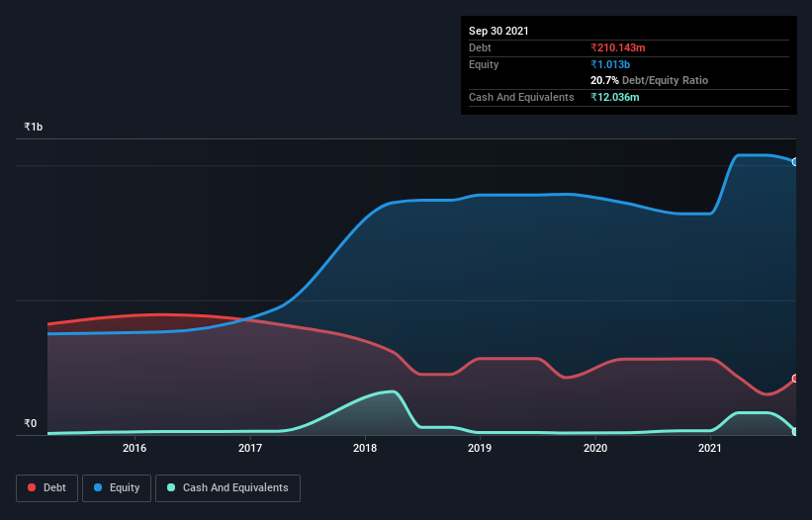Select the 2021 x-axis label
This screenshot has width=812, height=520.
click(x=710, y=448)
